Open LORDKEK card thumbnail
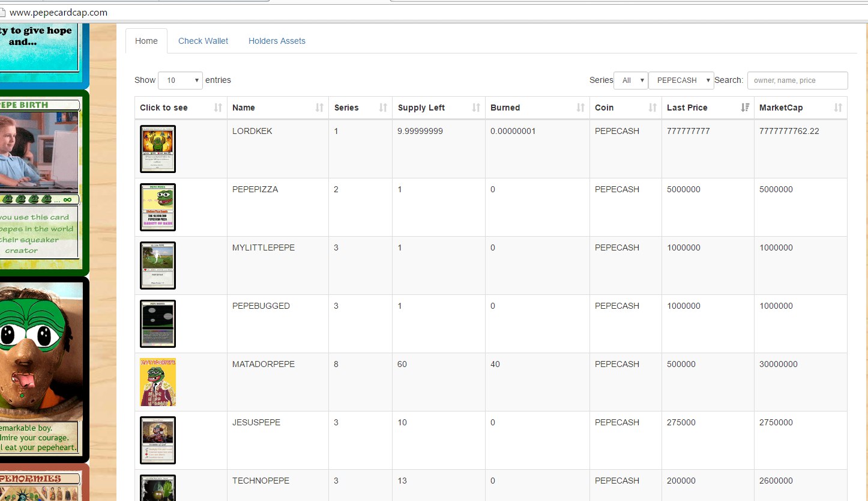 coord(158,149)
